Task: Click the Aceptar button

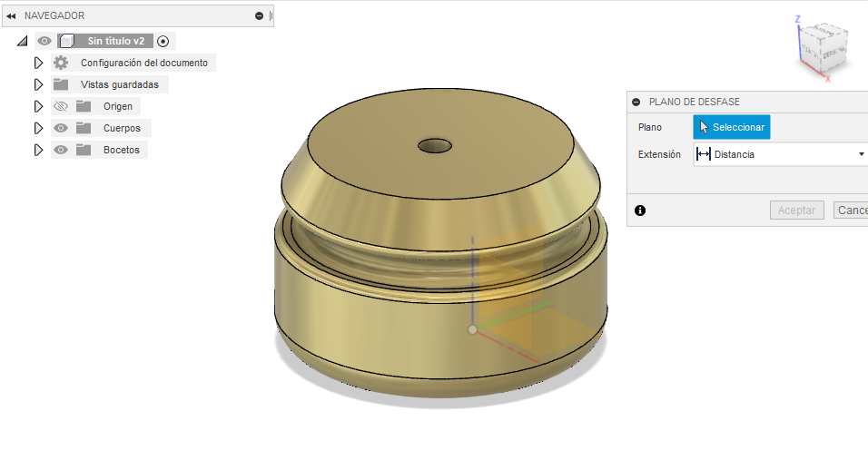Action: pos(796,210)
